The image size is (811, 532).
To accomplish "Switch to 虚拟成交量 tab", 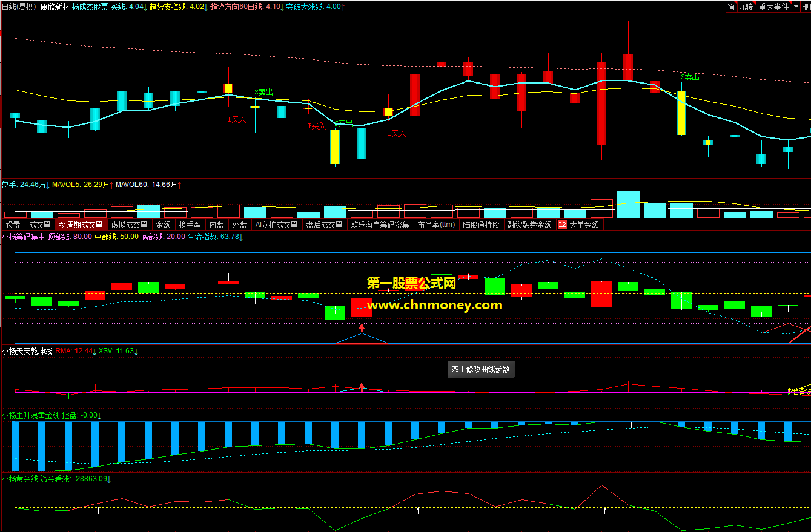I will (129, 225).
